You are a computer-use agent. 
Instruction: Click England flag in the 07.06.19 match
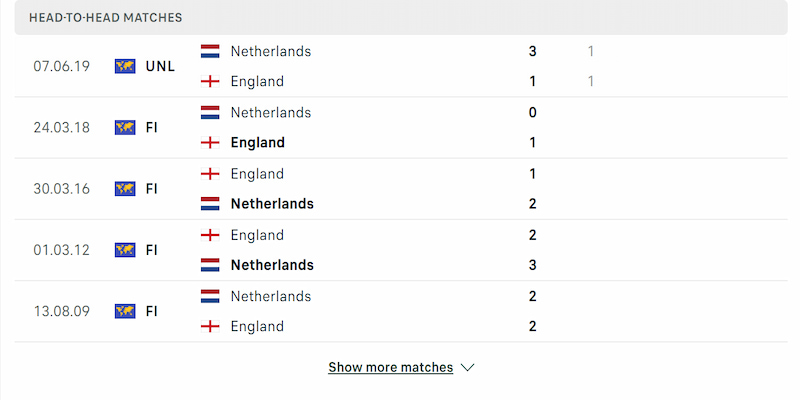210,81
